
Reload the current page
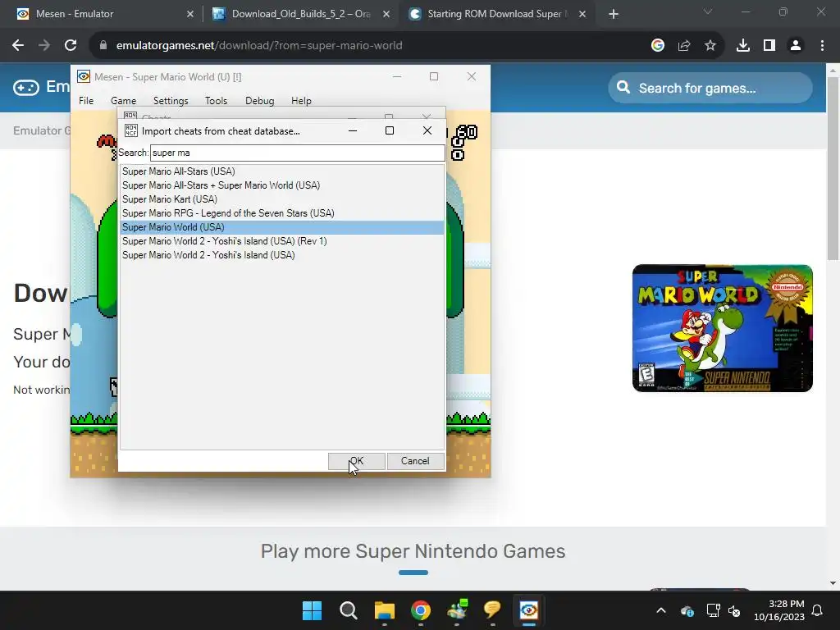point(71,46)
